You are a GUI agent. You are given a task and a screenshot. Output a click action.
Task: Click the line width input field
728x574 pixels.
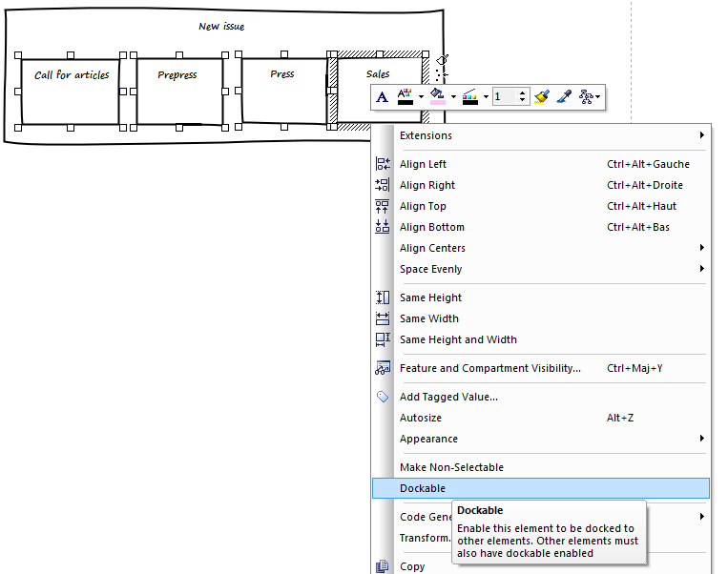(x=504, y=96)
